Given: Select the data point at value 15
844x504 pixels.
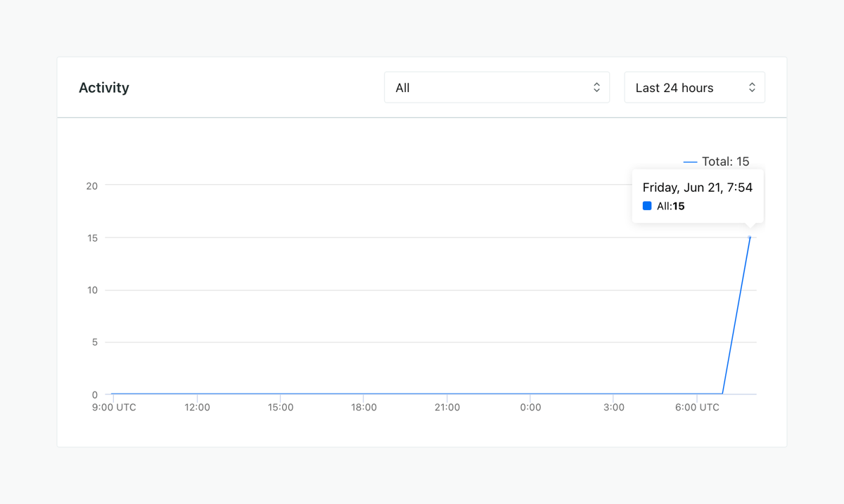Looking at the screenshot, I should (x=749, y=238).
